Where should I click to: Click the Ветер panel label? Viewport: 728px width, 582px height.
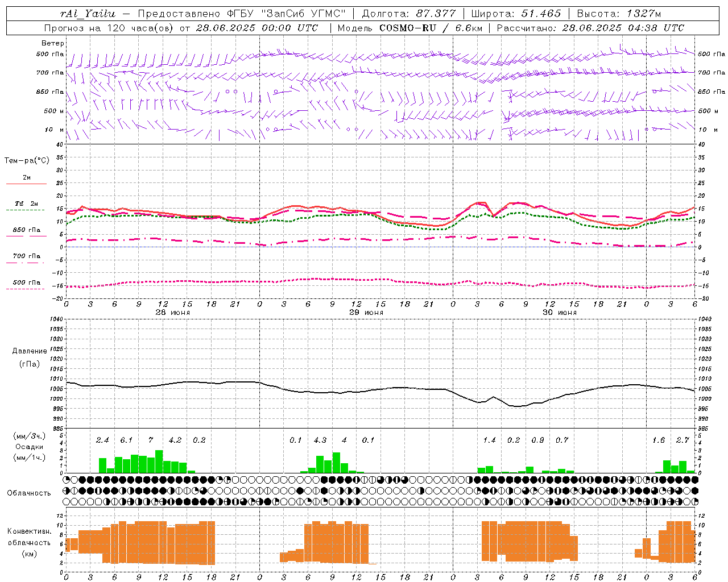53,43
